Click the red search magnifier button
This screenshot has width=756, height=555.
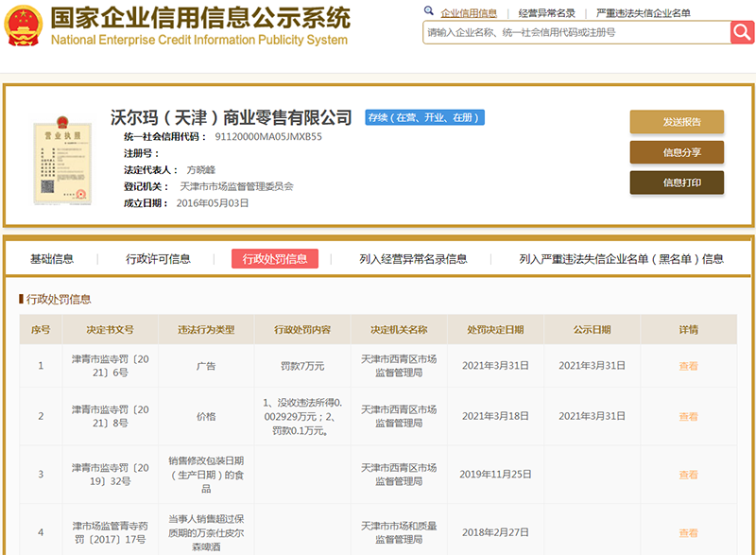coord(742,32)
